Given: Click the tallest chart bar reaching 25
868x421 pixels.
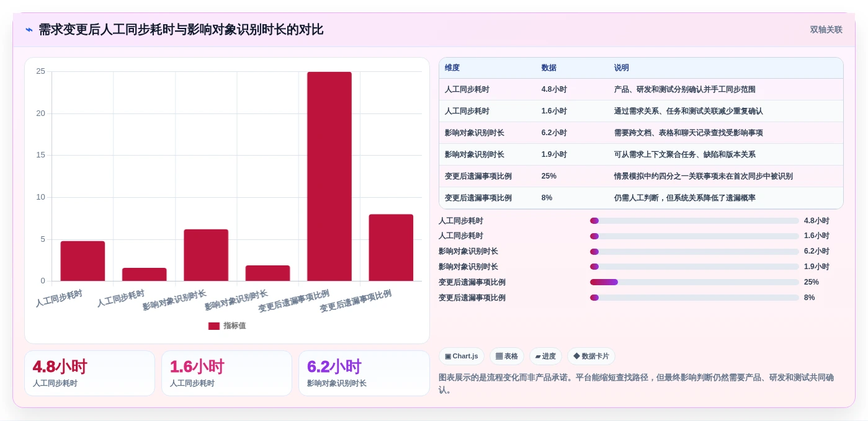Looking at the screenshot, I should click(329, 177).
